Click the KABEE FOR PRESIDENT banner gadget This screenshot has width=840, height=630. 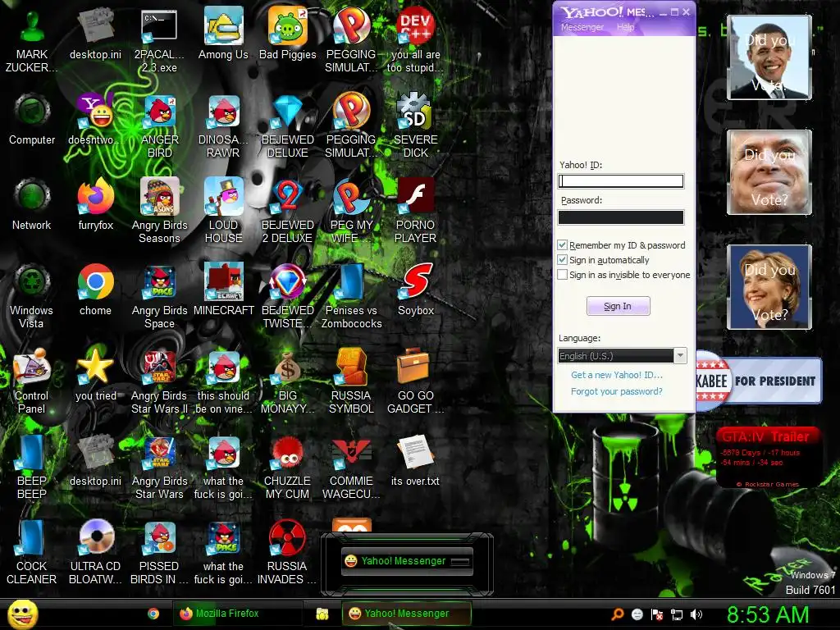tap(759, 381)
